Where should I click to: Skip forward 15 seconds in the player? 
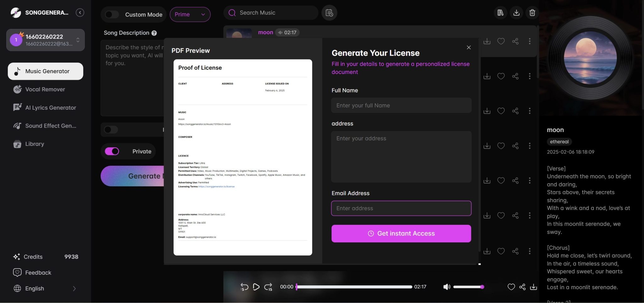click(x=268, y=287)
